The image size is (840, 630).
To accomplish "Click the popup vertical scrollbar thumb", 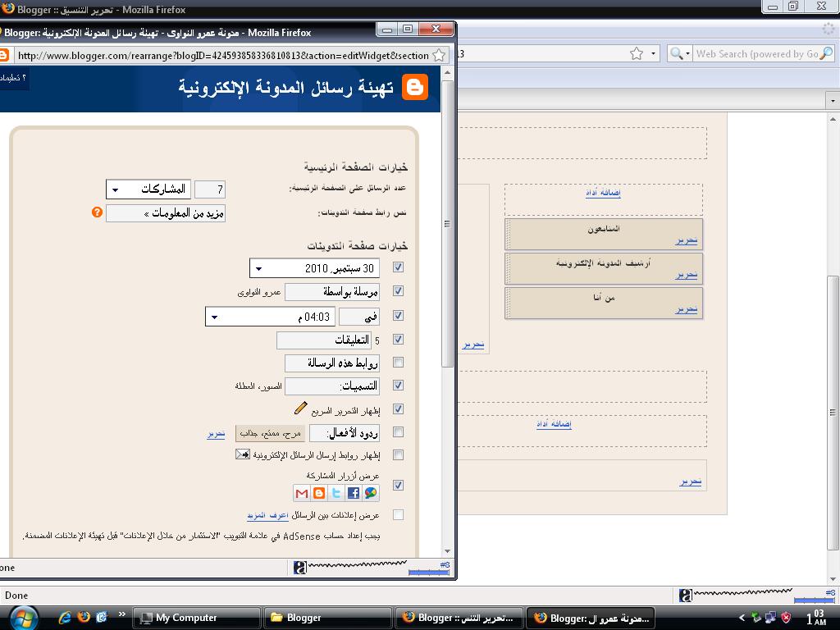I will pyautogui.click(x=448, y=223).
